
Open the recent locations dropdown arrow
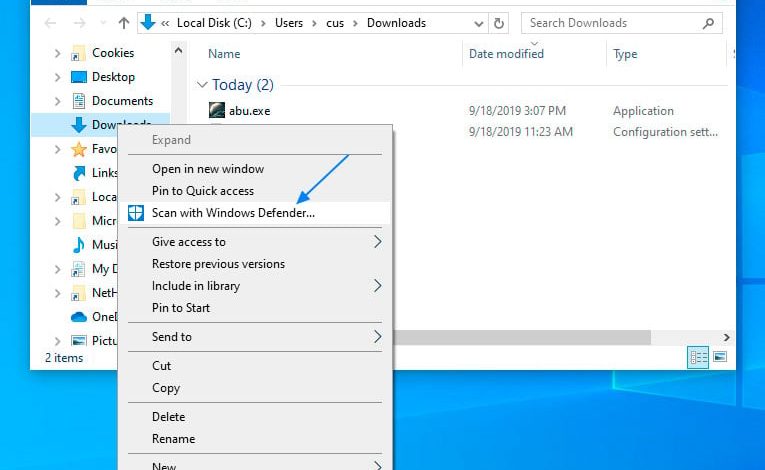(x=103, y=23)
